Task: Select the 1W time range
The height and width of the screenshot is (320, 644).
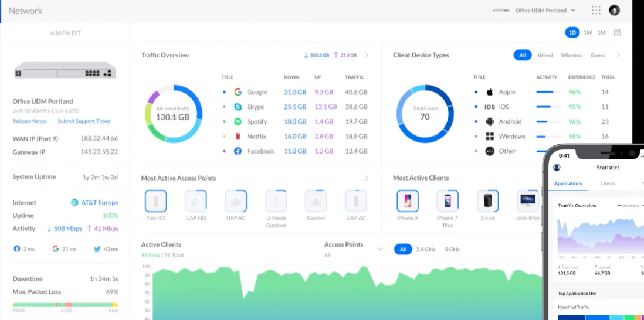Action: (x=588, y=32)
